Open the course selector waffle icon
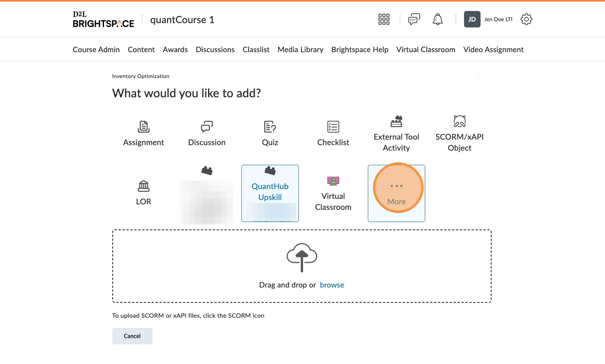The height and width of the screenshot is (364, 605). pyautogui.click(x=384, y=19)
